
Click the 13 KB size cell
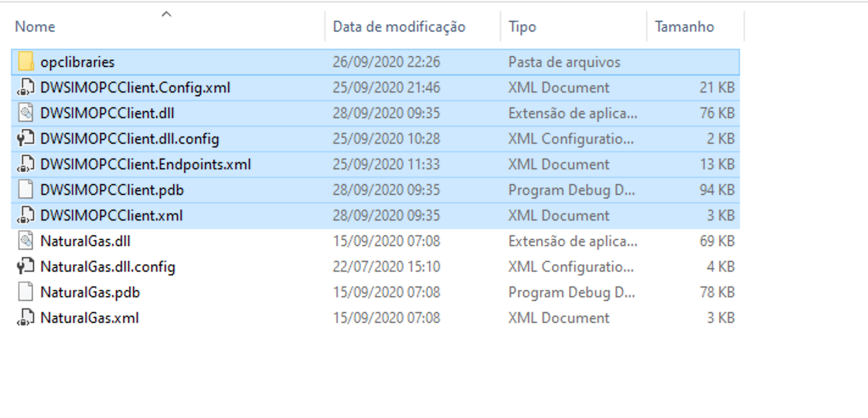[717, 165]
